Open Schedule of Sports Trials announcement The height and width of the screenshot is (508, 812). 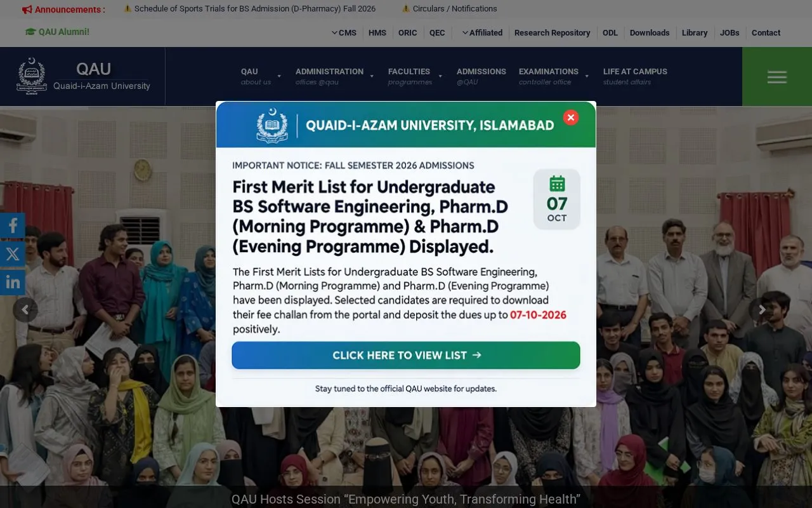tap(255, 9)
